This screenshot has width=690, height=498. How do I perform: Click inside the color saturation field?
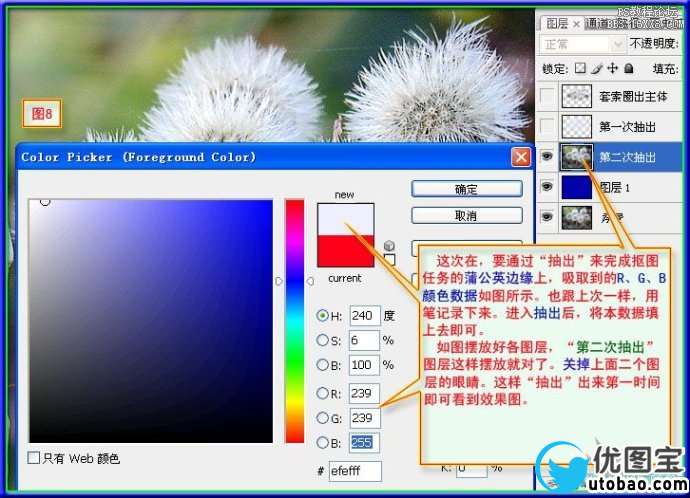[x=151, y=321]
